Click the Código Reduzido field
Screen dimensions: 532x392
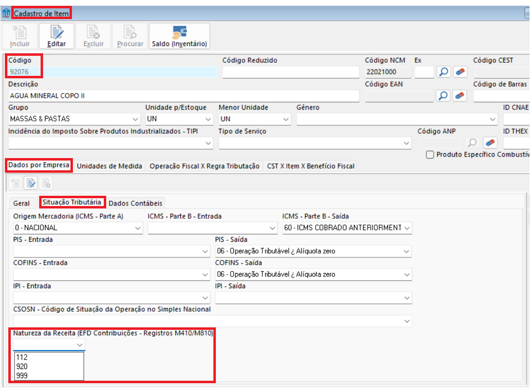pyautogui.click(x=291, y=72)
